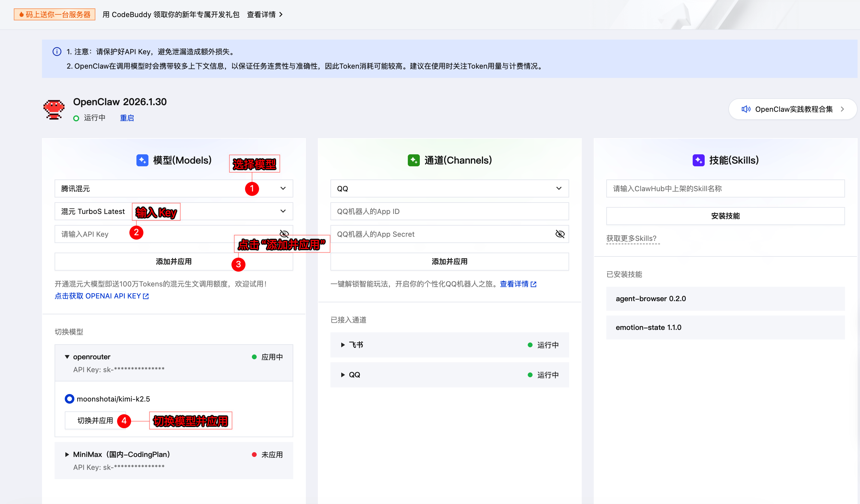The width and height of the screenshot is (860, 504).
Task: Click the Channels panel sparkle icon
Action: point(414,160)
